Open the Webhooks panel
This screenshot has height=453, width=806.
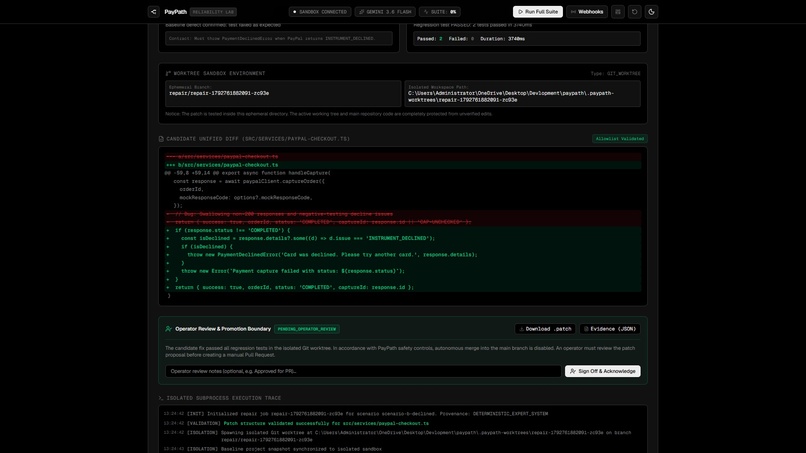587,12
